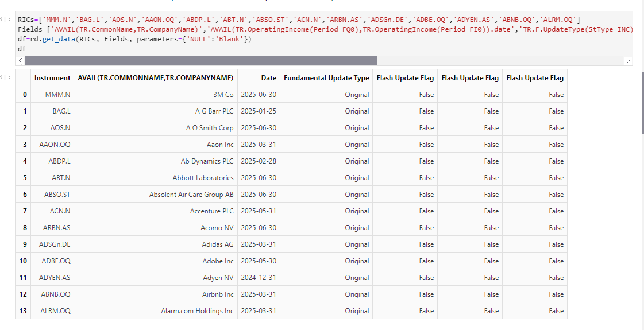Select the ACN.N instrument cell
The image size is (644, 330).
click(52, 211)
